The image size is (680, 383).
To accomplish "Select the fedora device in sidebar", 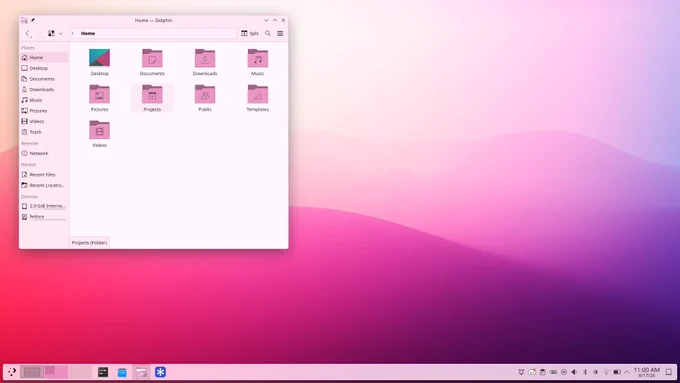I will coord(44,216).
